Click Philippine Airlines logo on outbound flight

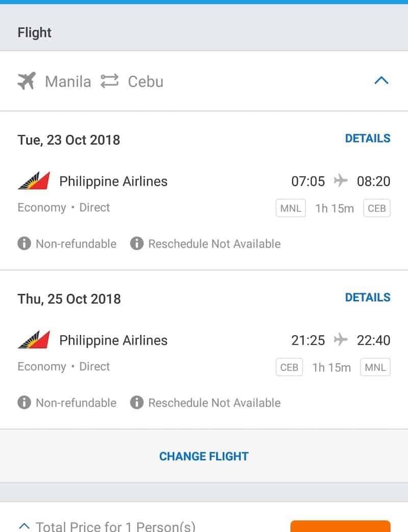(34, 181)
